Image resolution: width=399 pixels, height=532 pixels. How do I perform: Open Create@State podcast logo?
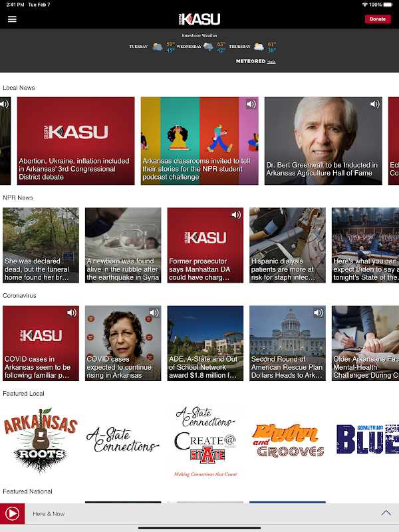point(205,441)
